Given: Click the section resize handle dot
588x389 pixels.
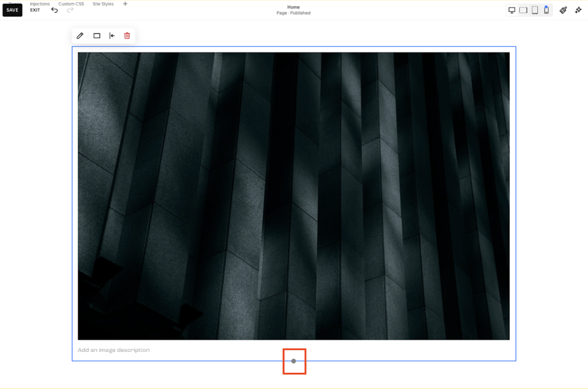Looking at the screenshot, I should tap(294, 361).
